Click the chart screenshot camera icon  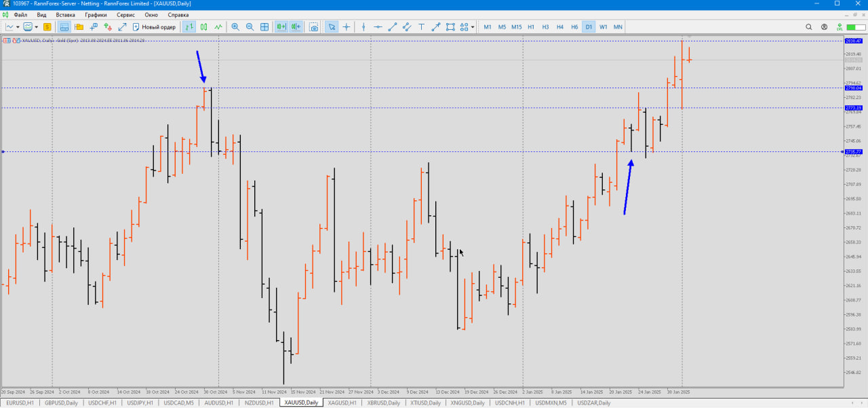pos(314,27)
